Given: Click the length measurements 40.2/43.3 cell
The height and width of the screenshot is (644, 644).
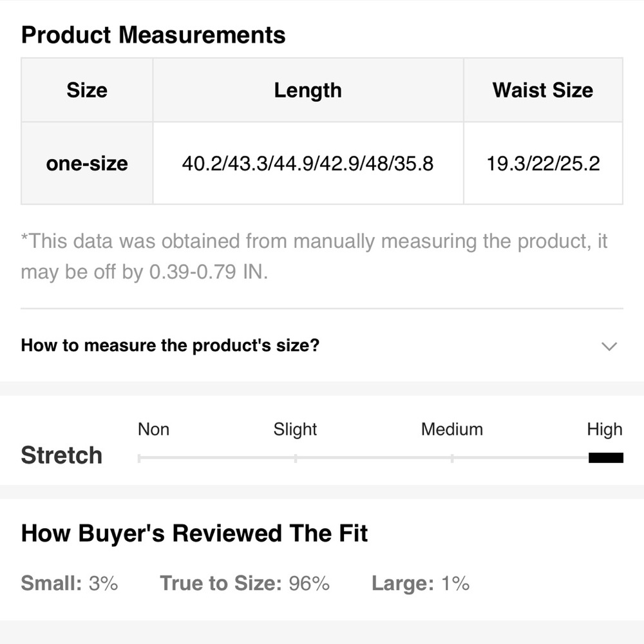Looking at the screenshot, I should [308, 164].
